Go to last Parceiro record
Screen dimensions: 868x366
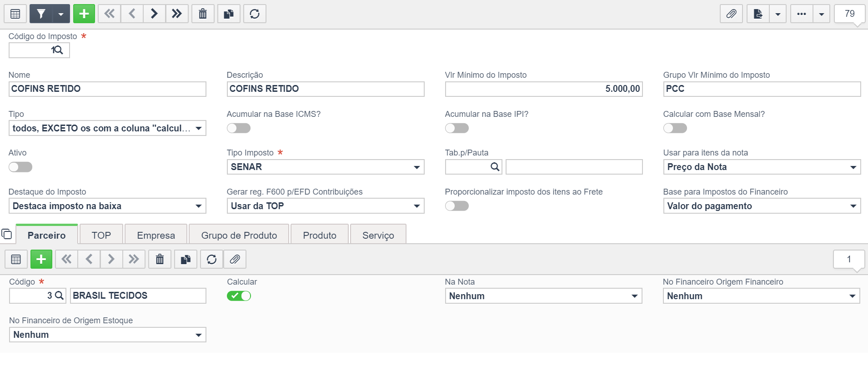134,259
